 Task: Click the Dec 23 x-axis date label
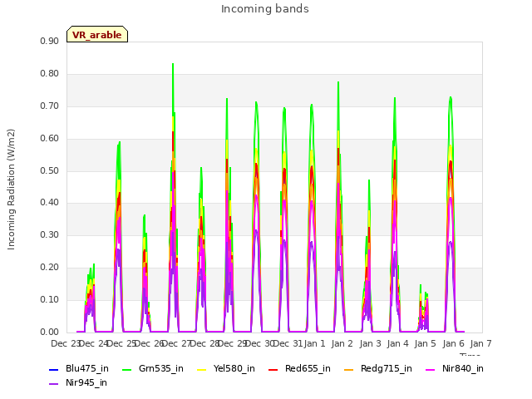tap(65, 343)
